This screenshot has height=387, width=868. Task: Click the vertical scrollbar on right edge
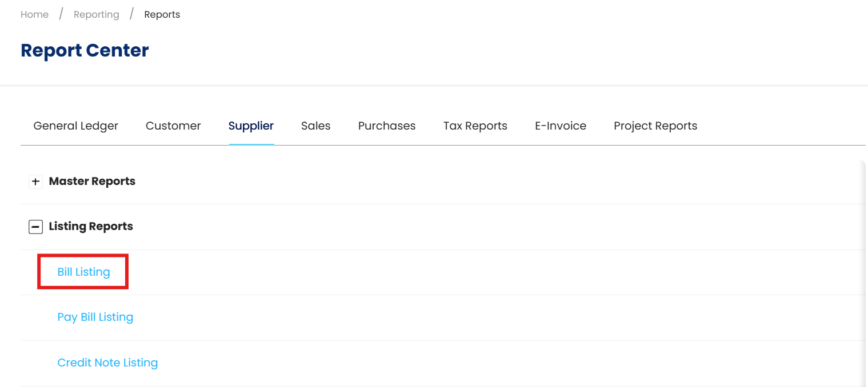pos(864,274)
